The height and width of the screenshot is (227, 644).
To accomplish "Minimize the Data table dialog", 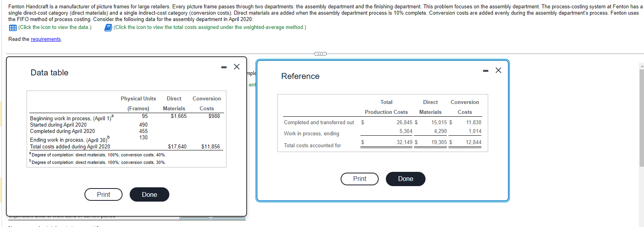I will [224, 67].
